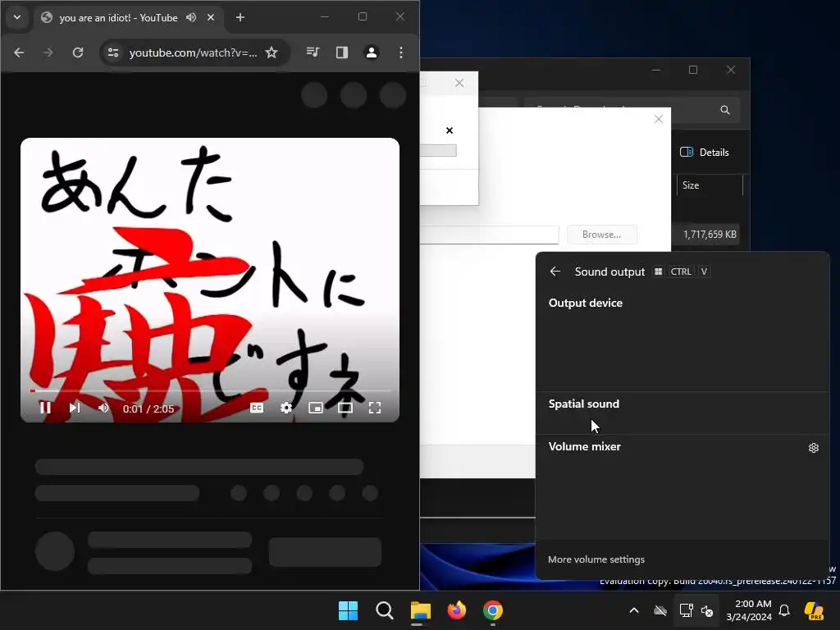840x630 pixels.
Task: Click the youtube.com address bar
Action: (x=193, y=52)
